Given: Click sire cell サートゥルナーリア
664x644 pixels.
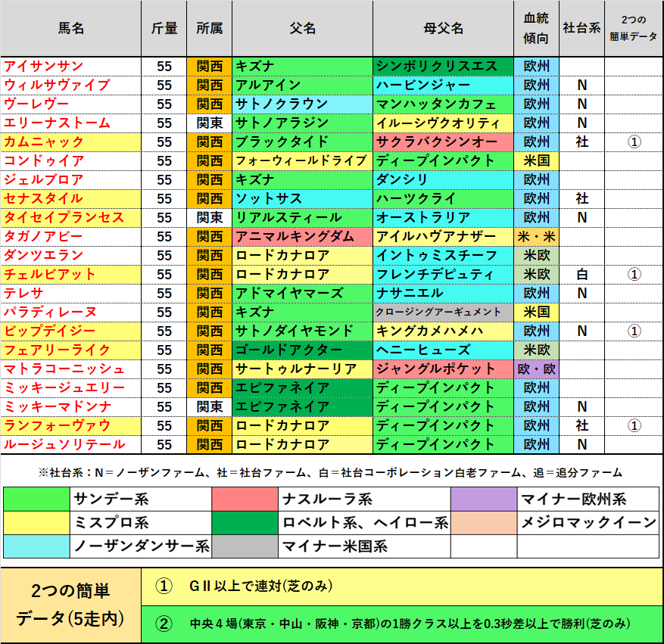Looking at the screenshot, I should pyautogui.click(x=302, y=369).
